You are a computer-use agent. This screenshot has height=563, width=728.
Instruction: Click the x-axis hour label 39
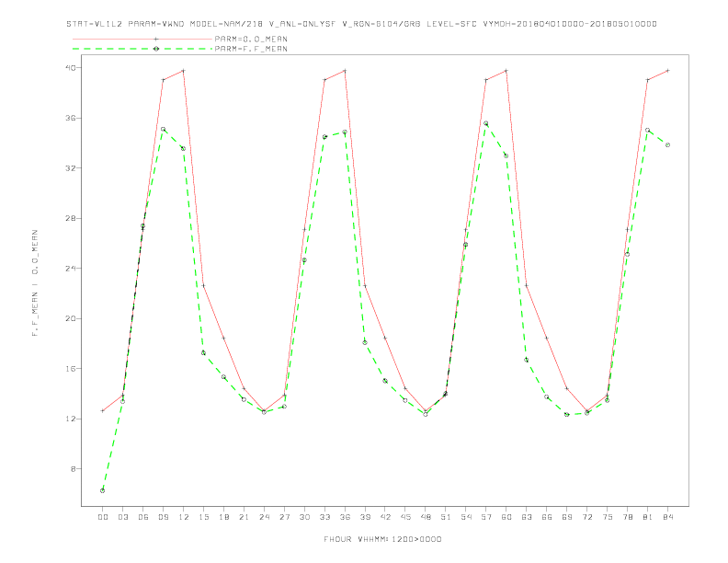click(365, 517)
